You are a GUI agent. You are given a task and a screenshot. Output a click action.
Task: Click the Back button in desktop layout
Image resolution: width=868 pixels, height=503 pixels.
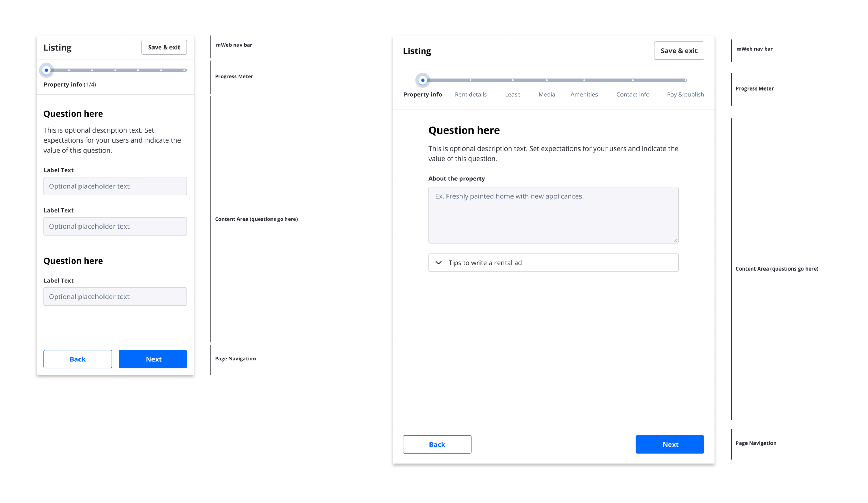click(x=437, y=444)
